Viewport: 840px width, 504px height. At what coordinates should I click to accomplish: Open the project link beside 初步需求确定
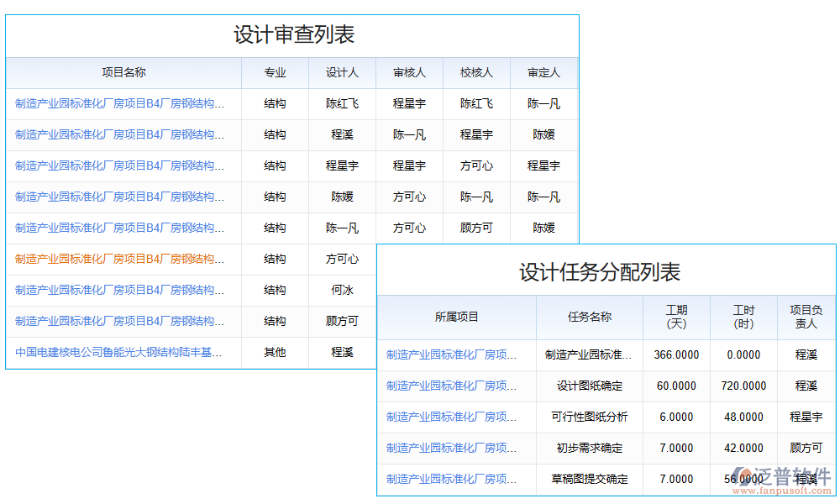[x=454, y=449]
